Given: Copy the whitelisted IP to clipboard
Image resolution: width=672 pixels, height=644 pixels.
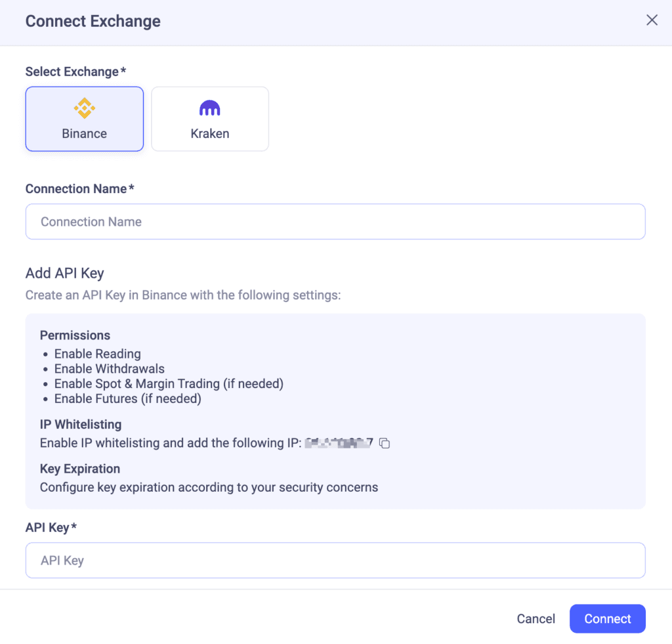Looking at the screenshot, I should tap(385, 443).
